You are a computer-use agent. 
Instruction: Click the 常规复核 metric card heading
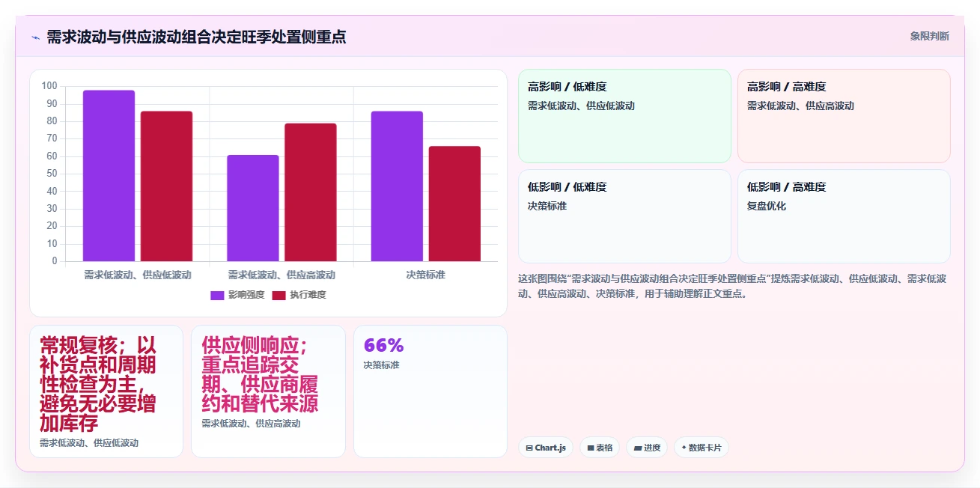(x=98, y=384)
